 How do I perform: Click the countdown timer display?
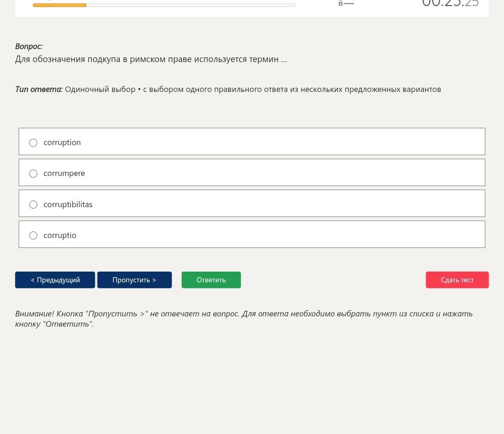click(450, 3)
